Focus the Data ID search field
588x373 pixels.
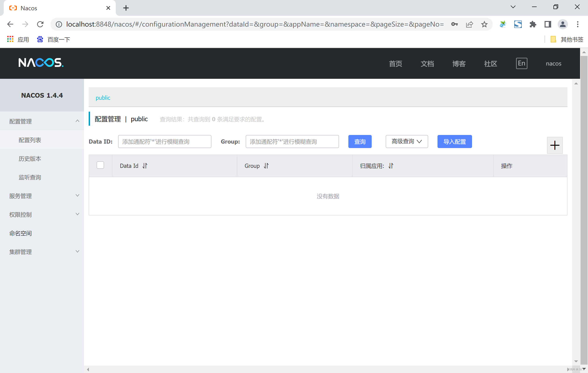(x=164, y=142)
